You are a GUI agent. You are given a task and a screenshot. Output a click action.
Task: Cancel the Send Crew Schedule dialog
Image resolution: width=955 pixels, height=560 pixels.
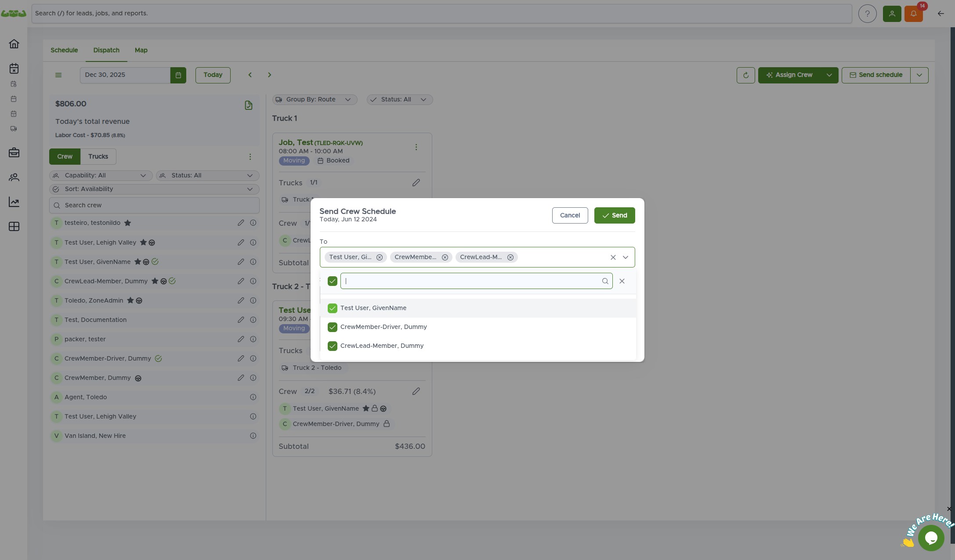[570, 216]
